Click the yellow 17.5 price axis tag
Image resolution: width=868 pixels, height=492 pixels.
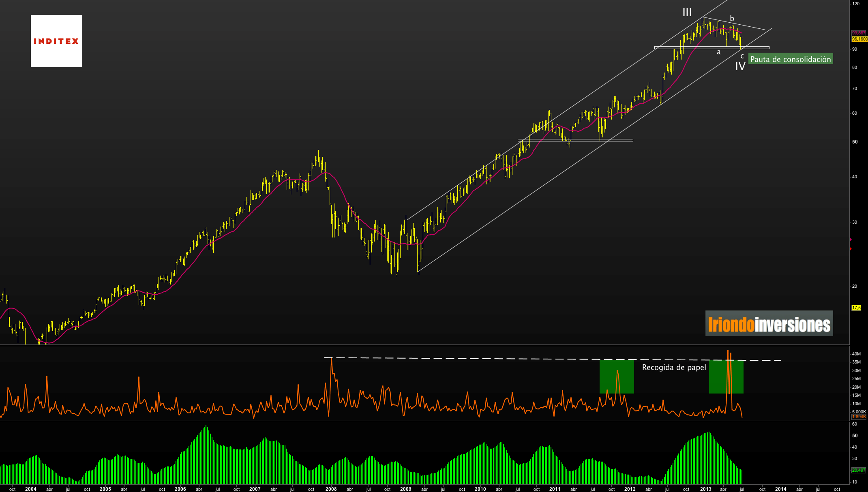click(x=856, y=308)
